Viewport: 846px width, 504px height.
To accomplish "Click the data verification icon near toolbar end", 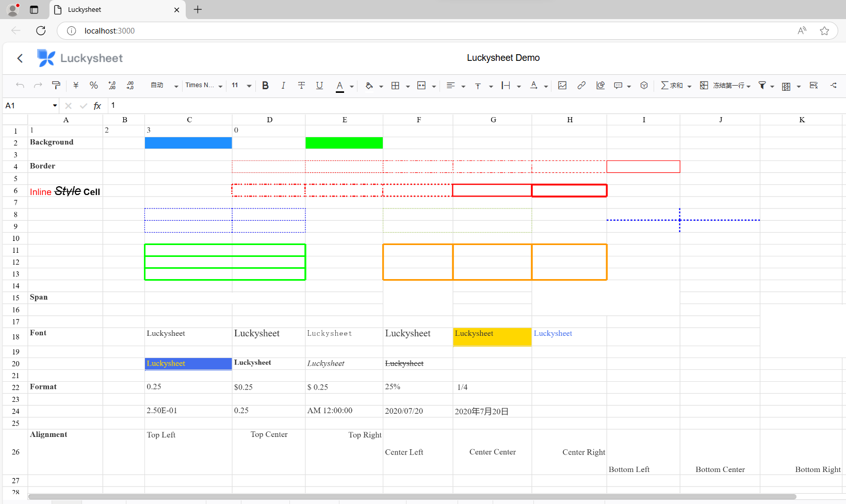I will 814,86.
